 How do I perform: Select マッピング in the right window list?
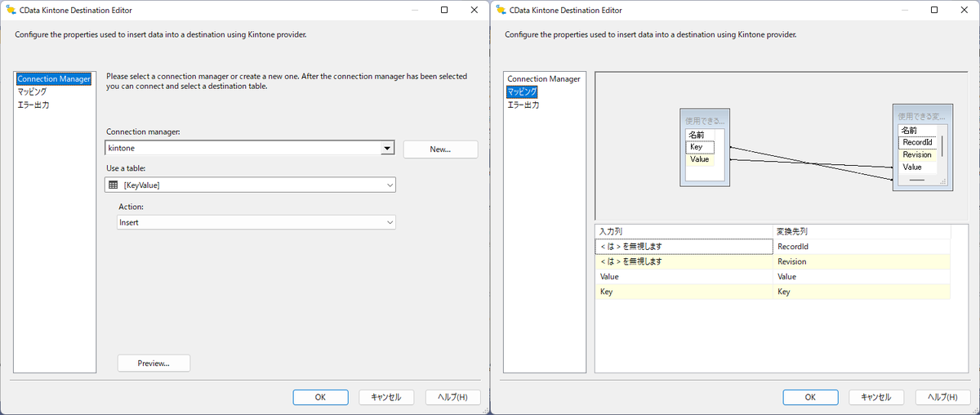[523, 91]
